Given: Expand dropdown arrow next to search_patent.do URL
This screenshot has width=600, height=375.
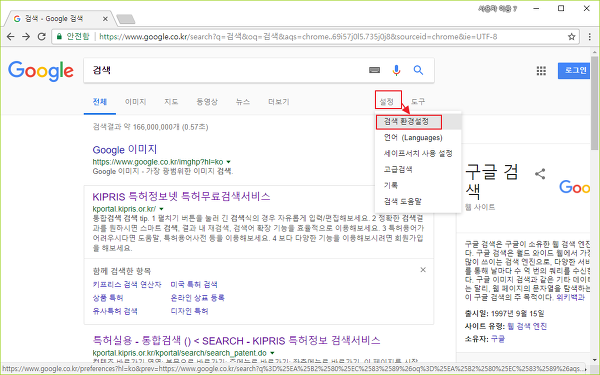Looking at the screenshot, I should pyautogui.click(x=272, y=353).
